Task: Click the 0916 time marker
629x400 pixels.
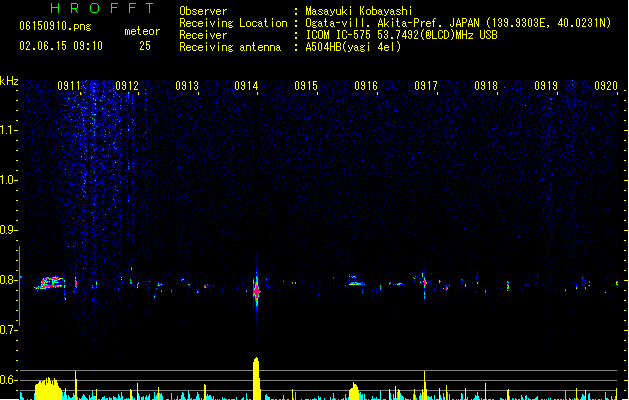Action: pos(366,86)
